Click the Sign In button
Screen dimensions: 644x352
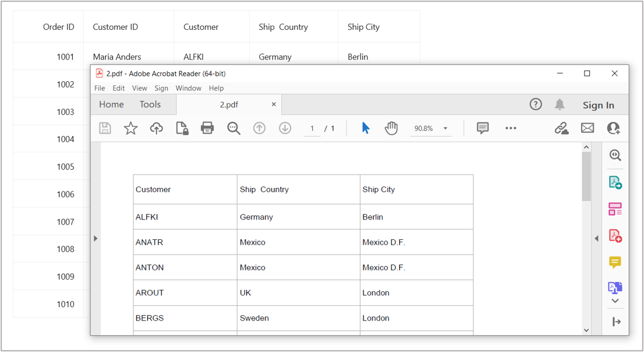[598, 105]
